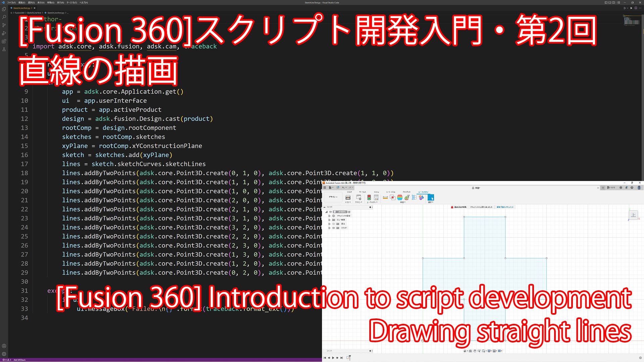
Task: Select the Measure ruler tool
Action: (x=385, y=197)
